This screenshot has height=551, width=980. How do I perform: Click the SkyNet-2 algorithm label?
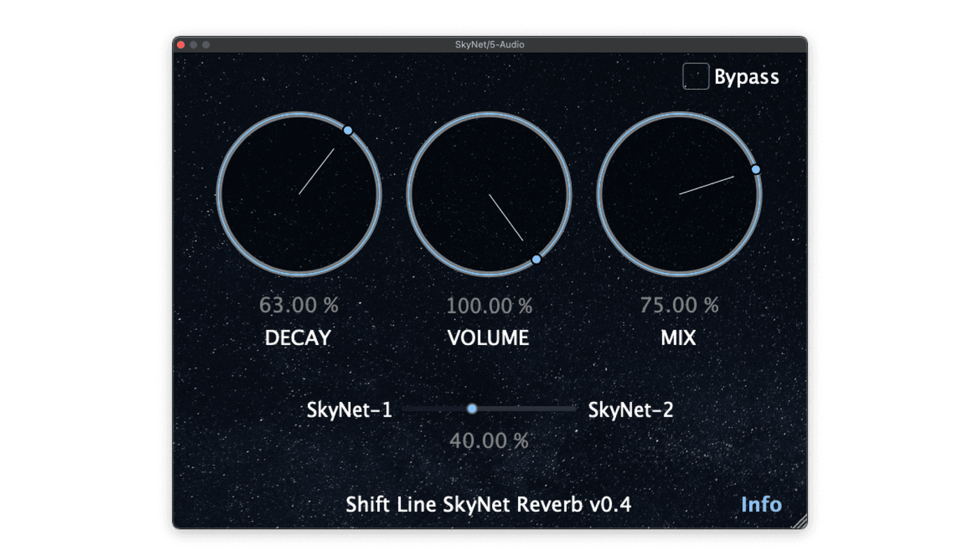point(630,410)
